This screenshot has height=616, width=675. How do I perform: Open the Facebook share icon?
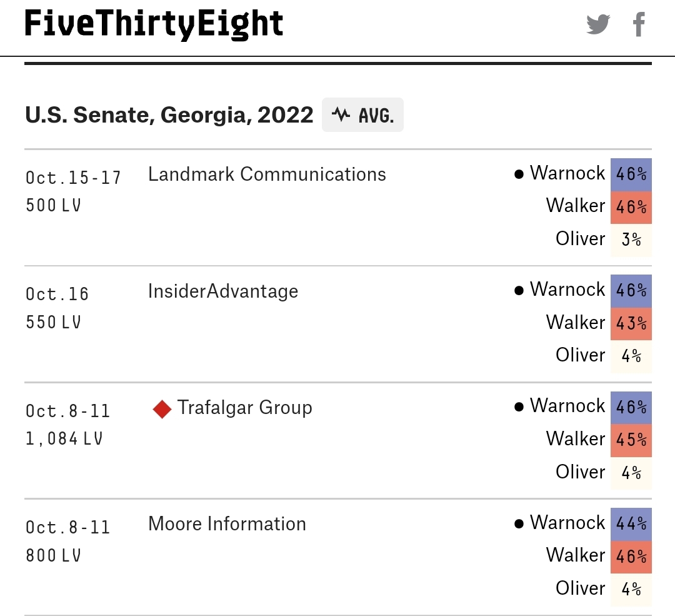639,24
